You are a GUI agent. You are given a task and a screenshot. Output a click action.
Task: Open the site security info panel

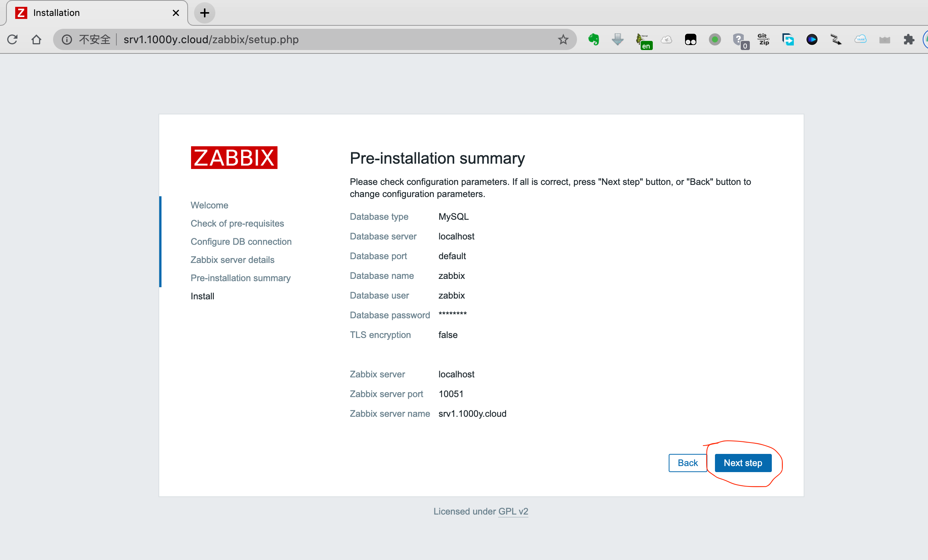click(x=66, y=39)
